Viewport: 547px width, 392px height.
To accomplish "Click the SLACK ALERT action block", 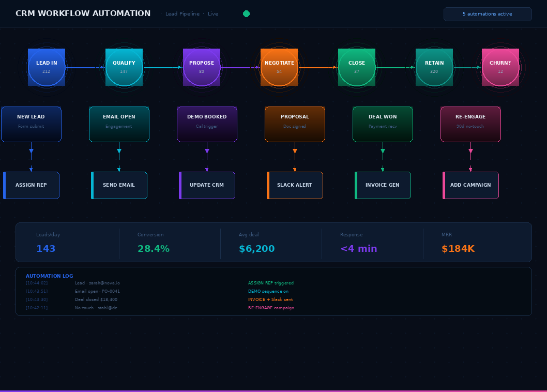I will point(295,185).
